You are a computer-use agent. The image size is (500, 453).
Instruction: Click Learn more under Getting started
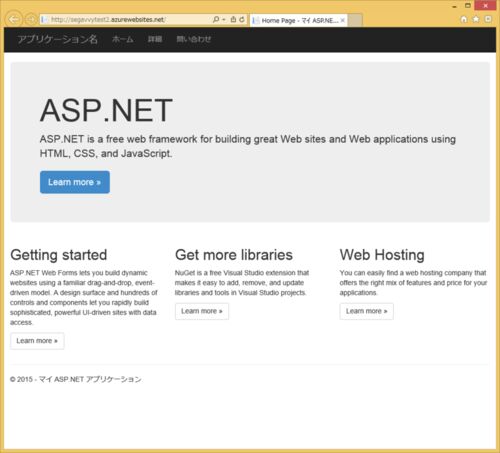37,341
